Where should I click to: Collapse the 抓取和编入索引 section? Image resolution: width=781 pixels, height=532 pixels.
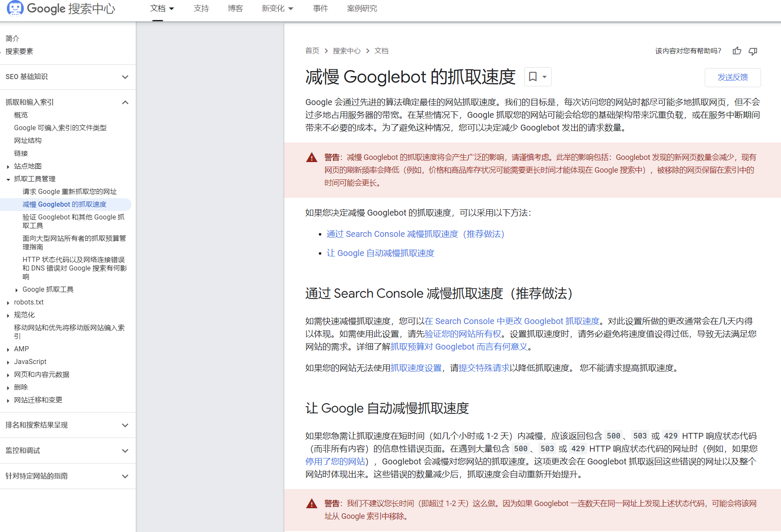125,102
